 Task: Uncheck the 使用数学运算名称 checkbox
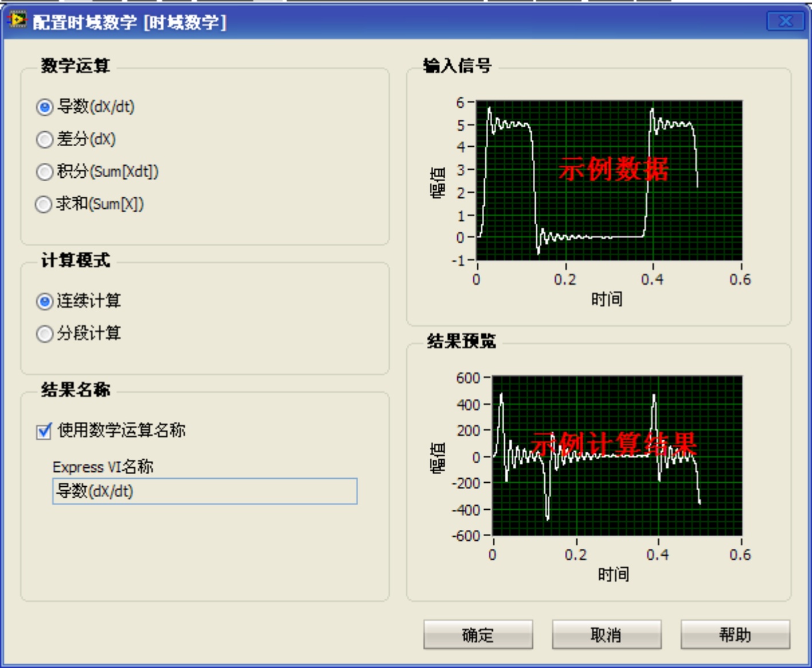coord(44,431)
